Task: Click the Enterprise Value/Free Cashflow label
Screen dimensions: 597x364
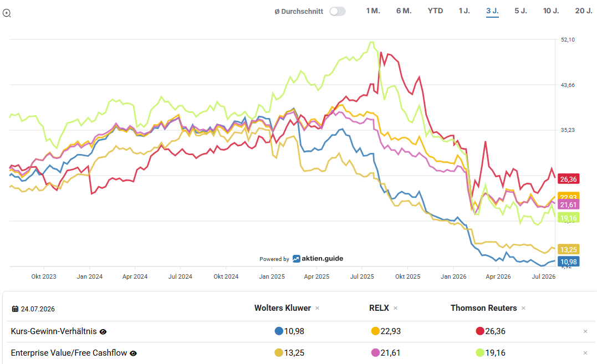Action: 69,353
